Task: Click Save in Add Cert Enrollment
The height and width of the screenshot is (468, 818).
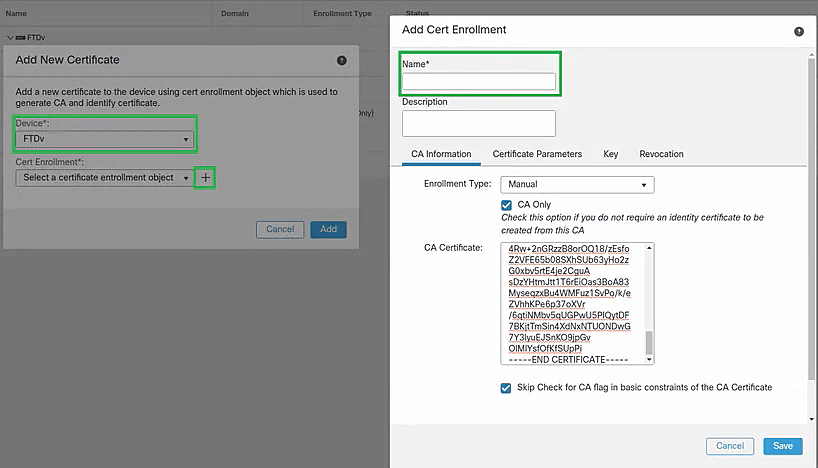Action: [x=783, y=446]
